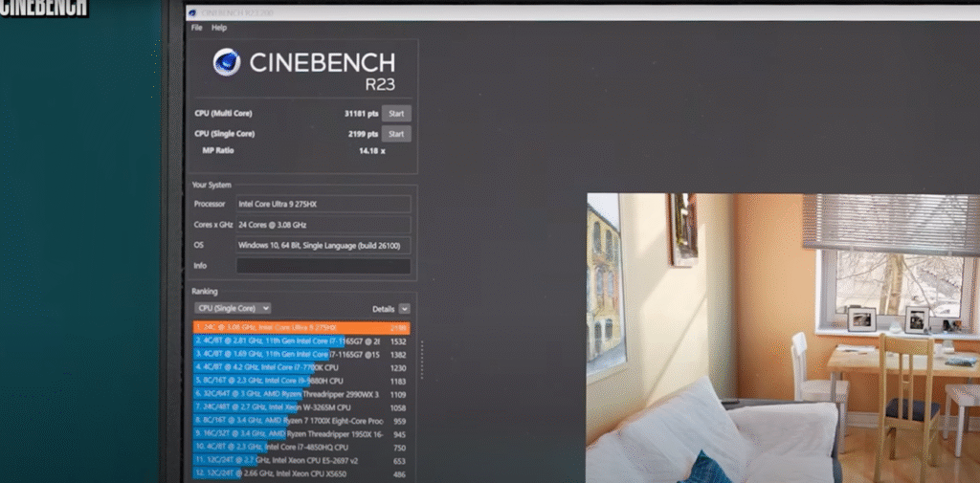The height and width of the screenshot is (483, 980).
Task: Click the Processor name field
Action: pyautogui.click(x=323, y=204)
